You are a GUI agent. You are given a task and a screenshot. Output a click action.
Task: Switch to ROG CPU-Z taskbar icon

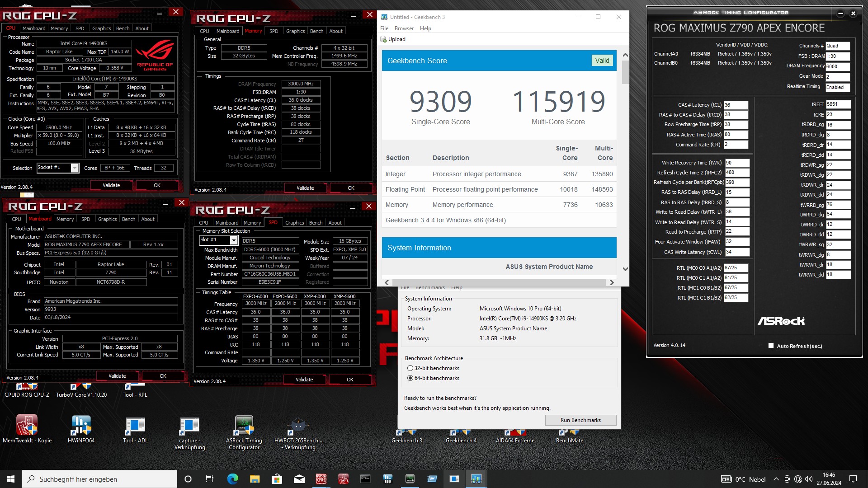click(x=321, y=479)
